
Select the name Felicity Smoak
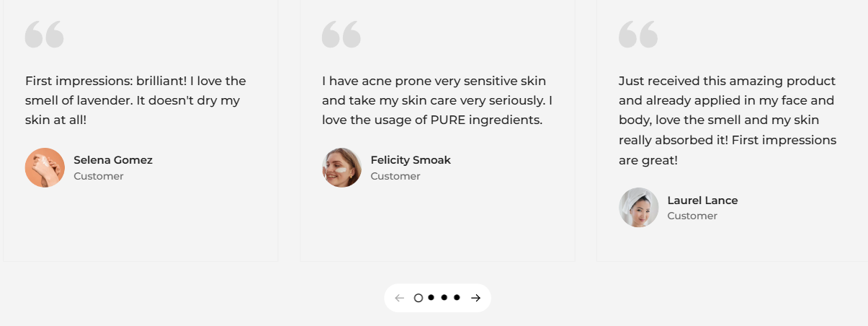point(411,160)
